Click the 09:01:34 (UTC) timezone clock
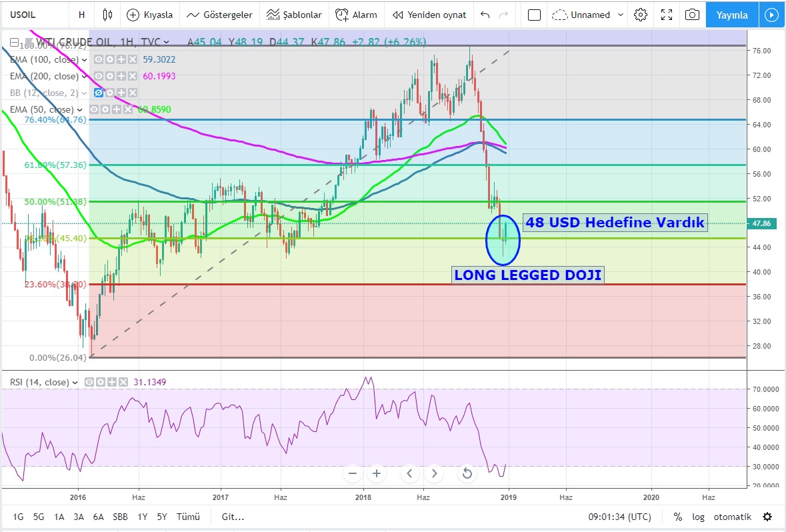Image resolution: width=786 pixels, height=532 pixels. (x=619, y=517)
